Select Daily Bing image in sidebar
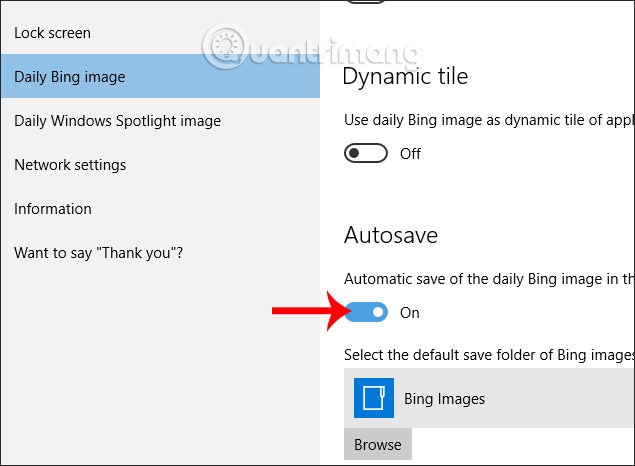 [160, 77]
